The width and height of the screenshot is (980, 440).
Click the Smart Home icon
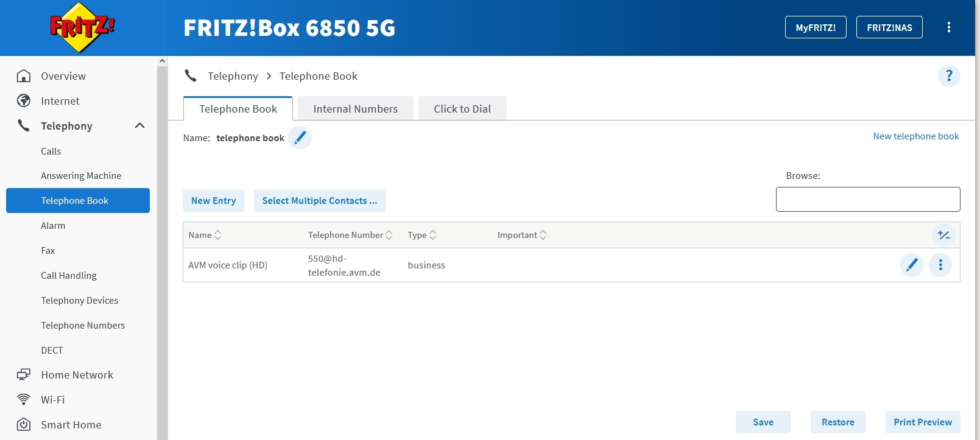[x=24, y=425]
